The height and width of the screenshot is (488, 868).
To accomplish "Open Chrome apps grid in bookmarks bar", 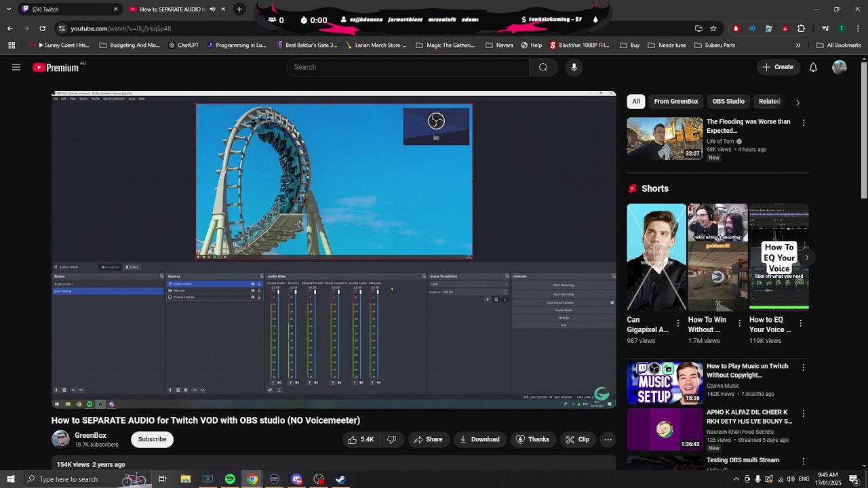I will pos(12,45).
